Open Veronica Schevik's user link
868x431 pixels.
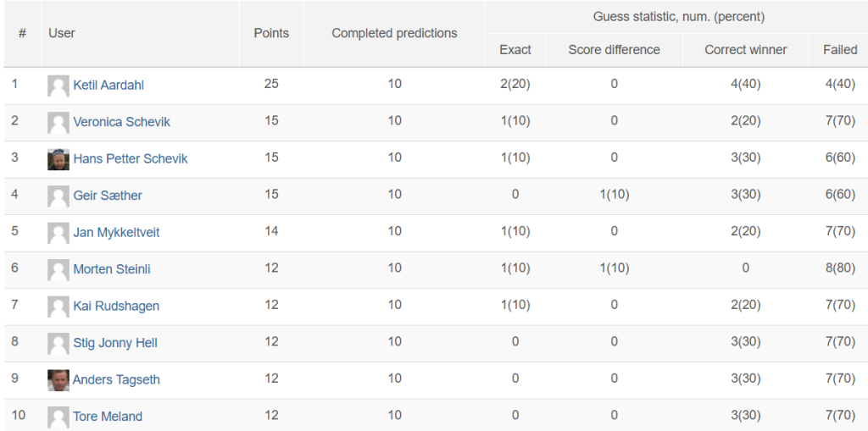pos(122,122)
